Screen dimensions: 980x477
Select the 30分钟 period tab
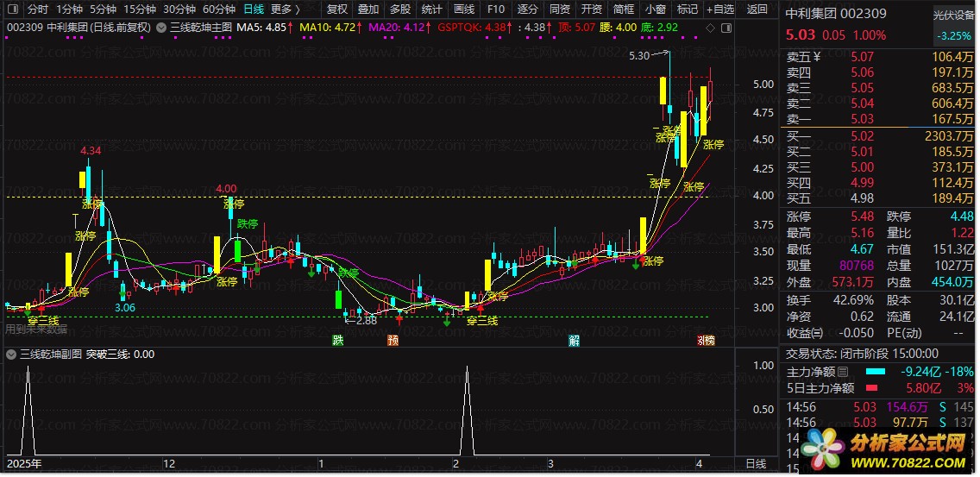179,9
